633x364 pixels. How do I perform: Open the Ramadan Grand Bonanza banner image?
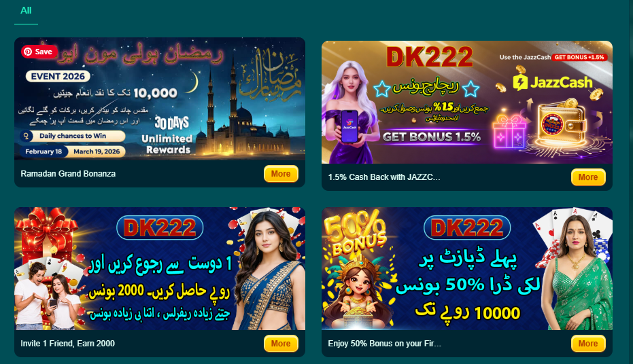coord(160,98)
